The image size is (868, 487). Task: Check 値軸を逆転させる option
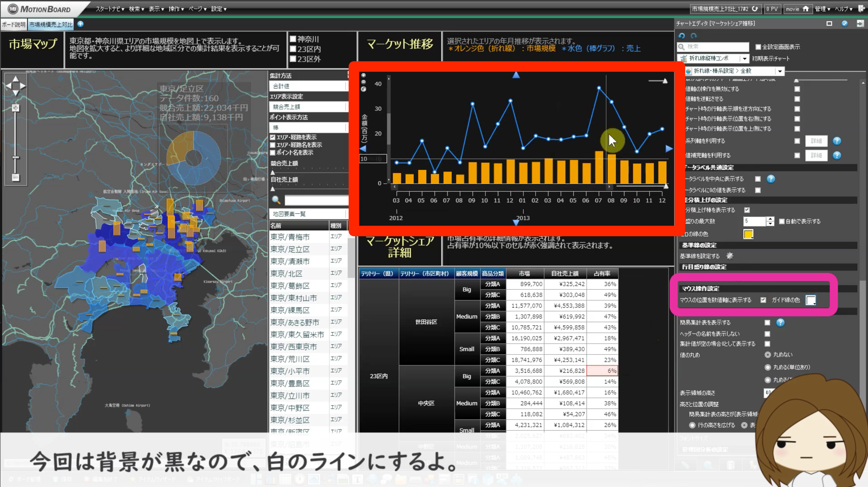[x=797, y=99]
